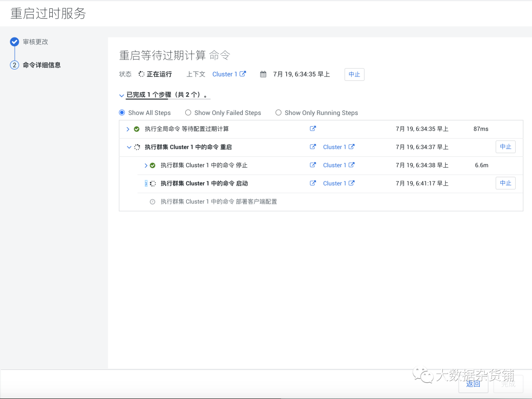This screenshot has height=399, width=532.
Task: Click 执行群集 Cluster 1 中的命令 重启 text
Action: coord(188,147)
